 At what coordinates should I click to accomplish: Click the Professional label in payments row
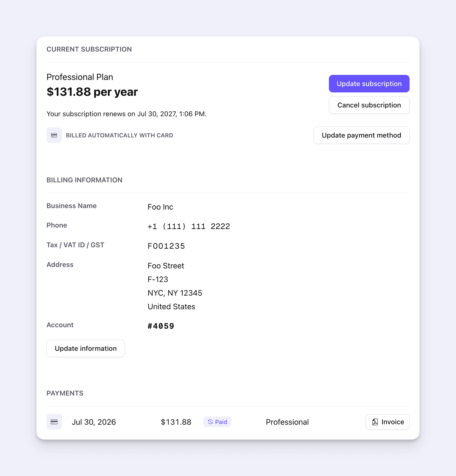tap(287, 422)
